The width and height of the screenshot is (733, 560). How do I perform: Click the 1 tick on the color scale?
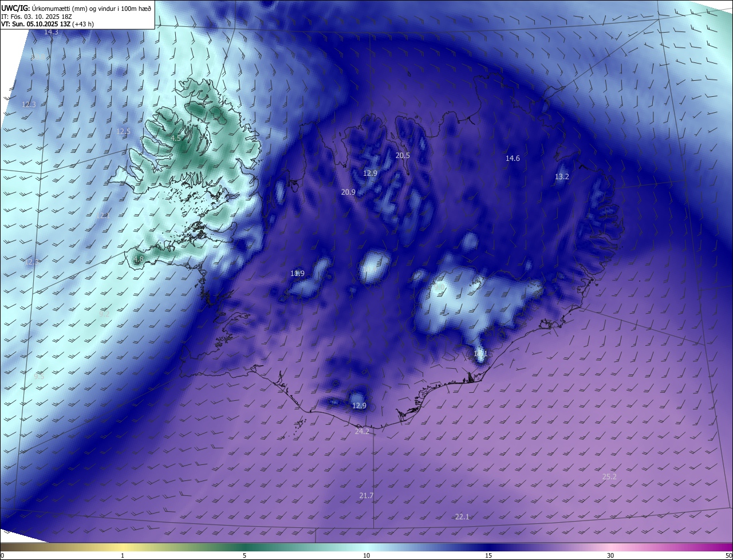123,555
